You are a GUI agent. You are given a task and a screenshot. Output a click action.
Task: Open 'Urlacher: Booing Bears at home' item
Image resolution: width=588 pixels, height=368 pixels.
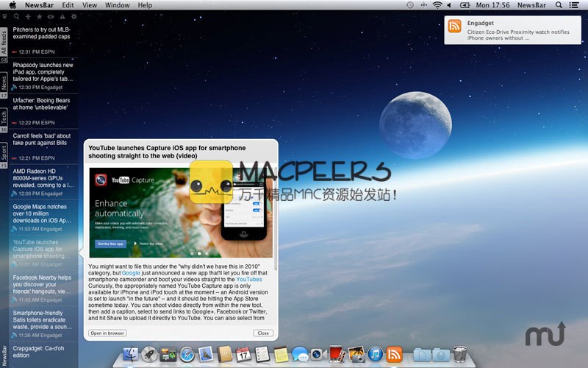(x=43, y=111)
